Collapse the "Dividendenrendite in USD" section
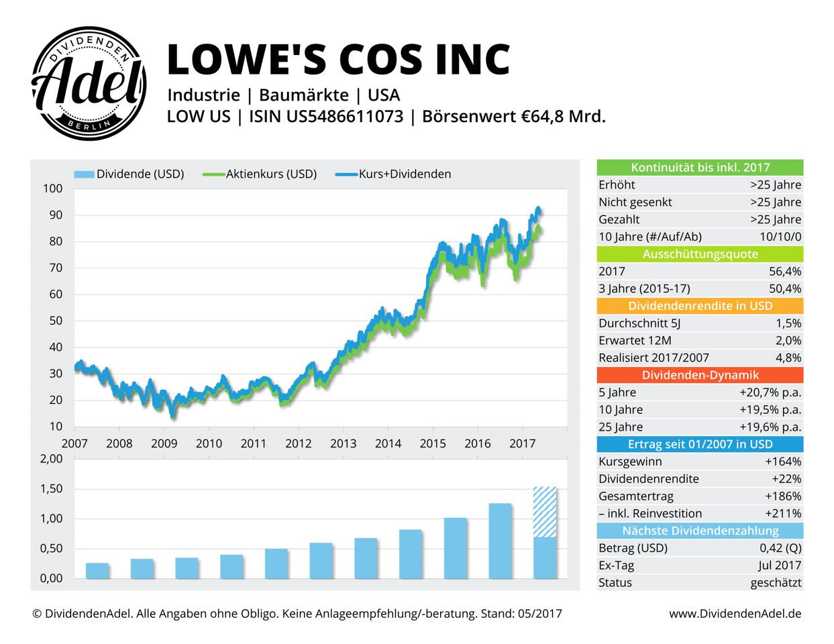This screenshot has width=834, height=644. [x=700, y=306]
